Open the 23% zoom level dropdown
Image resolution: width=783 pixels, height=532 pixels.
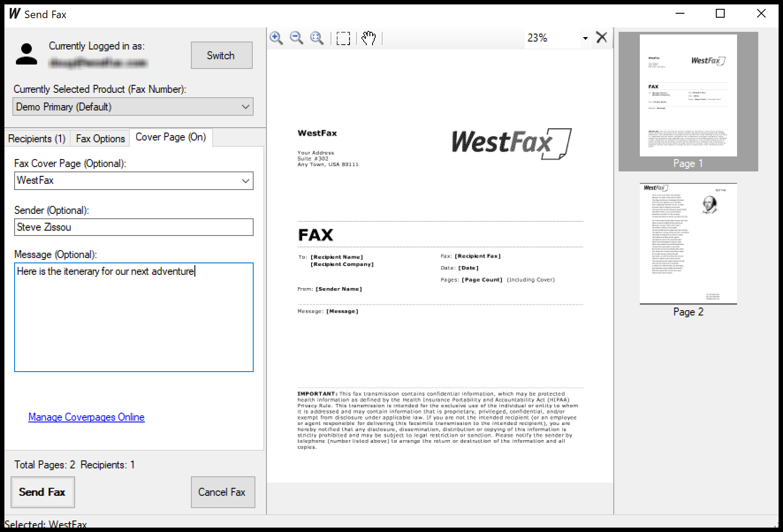tap(585, 38)
